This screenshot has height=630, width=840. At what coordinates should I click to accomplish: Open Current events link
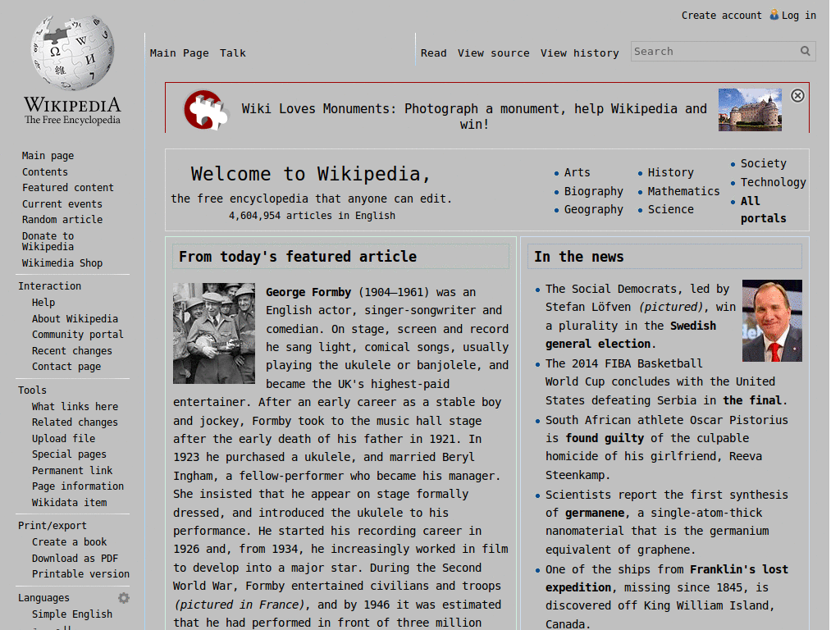click(62, 204)
